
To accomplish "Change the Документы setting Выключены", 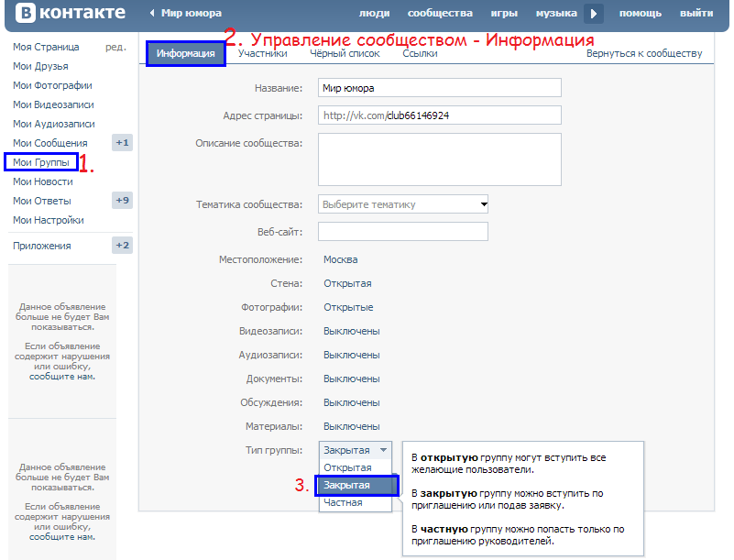I will pyautogui.click(x=352, y=379).
